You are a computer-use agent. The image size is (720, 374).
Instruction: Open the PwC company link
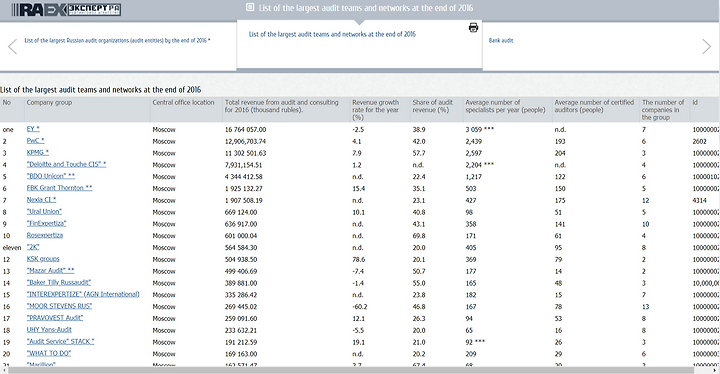[35, 141]
